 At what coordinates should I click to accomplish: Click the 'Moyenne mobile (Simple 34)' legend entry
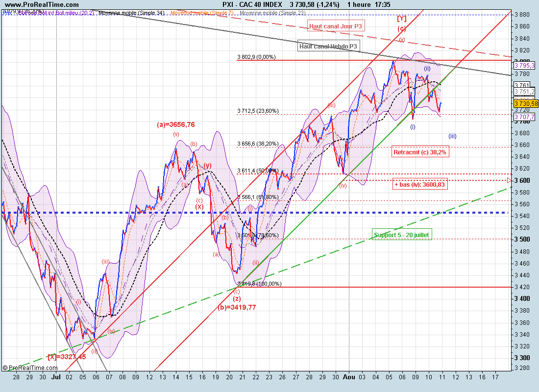(x=131, y=13)
